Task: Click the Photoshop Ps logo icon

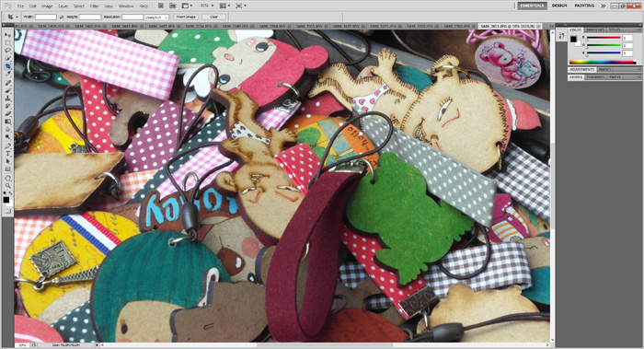Action: pos(7,6)
